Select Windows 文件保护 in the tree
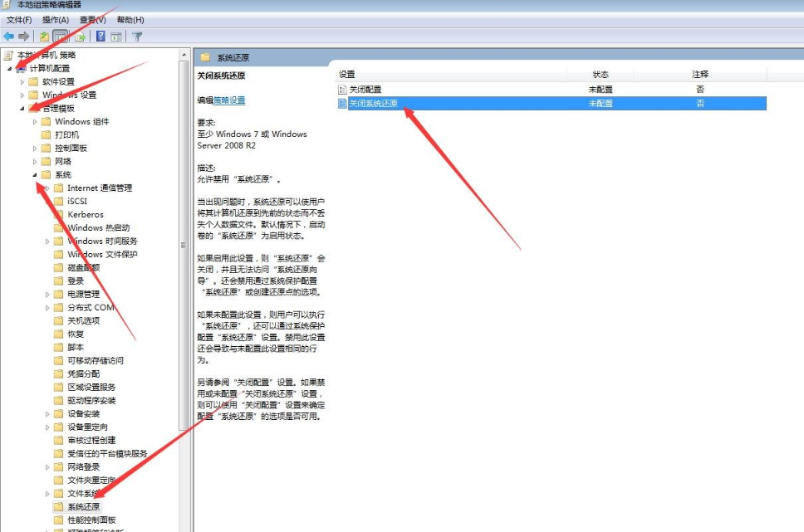This screenshot has width=804, height=532. point(102,254)
